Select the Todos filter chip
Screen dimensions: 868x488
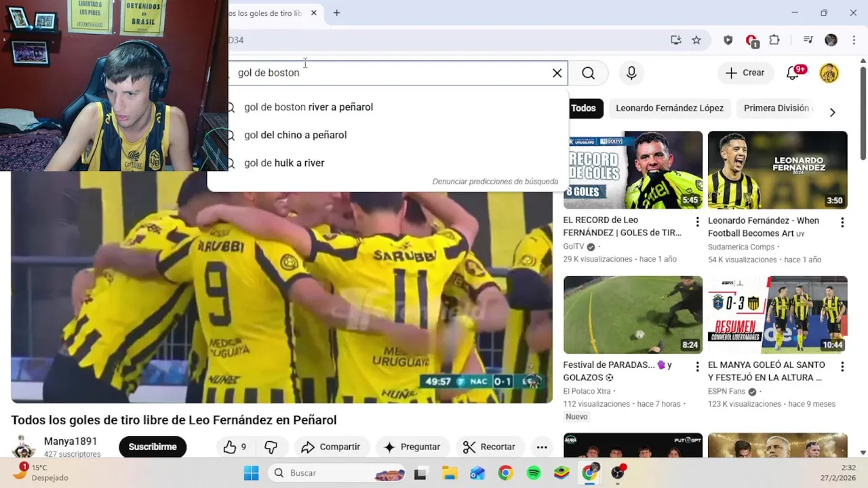583,108
